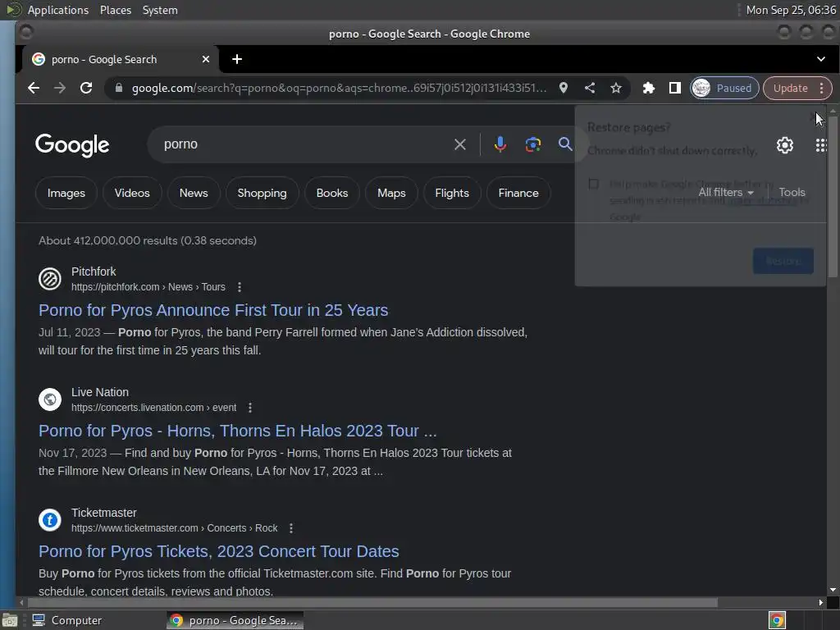Click the address bar URL
The height and width of the screenshot is (630, 840).
click(x=339, y=88)
